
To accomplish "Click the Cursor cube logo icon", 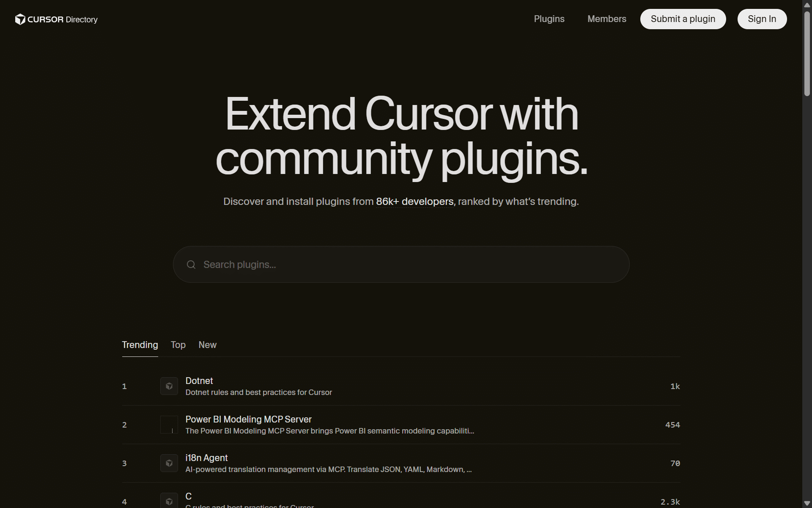I will tap(20, 19).
